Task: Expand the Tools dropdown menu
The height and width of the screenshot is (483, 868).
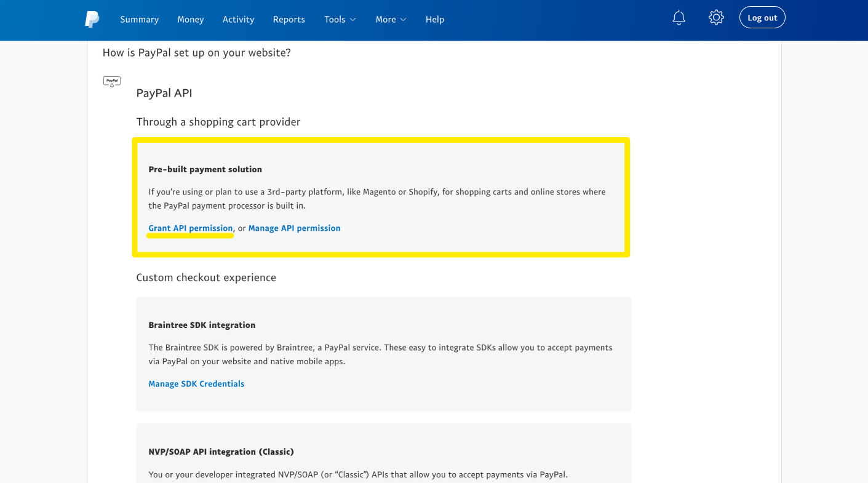Action: click(340, 19)
